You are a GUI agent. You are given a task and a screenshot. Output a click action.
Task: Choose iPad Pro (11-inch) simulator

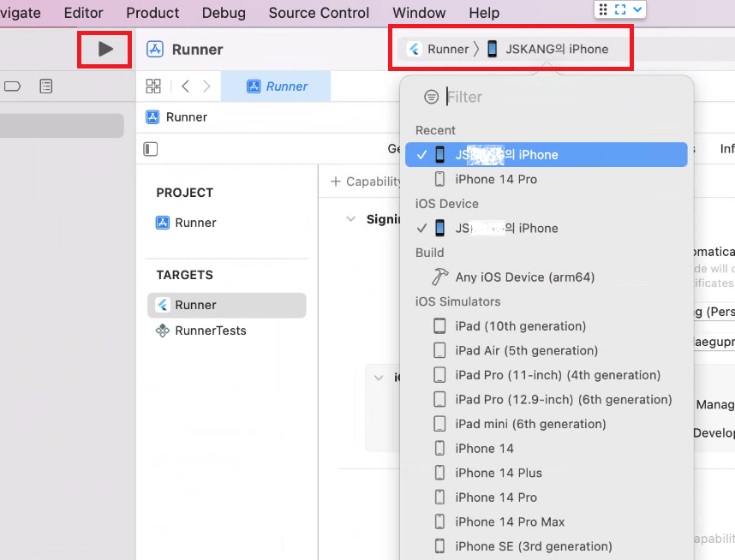click(x=546, y=375)
